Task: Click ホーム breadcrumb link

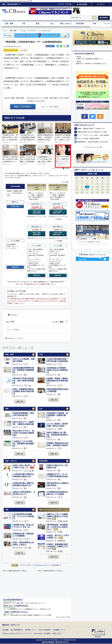Action: pyautogui.click(x=5, y=30)
